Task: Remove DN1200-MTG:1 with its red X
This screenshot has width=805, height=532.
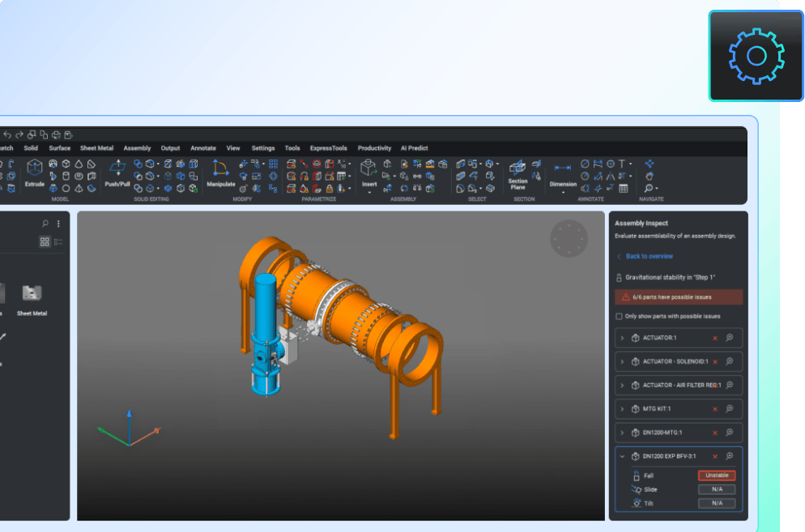Action: 714,432
